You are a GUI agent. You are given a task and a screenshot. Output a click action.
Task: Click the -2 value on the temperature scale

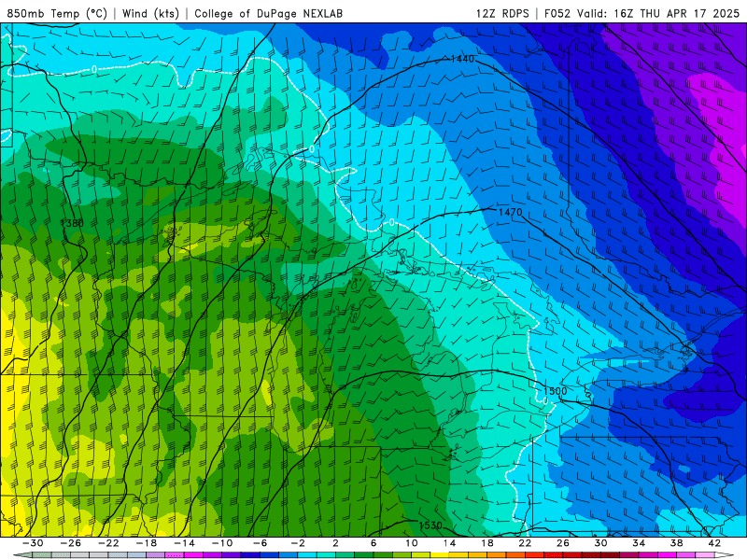pos(298,543)
